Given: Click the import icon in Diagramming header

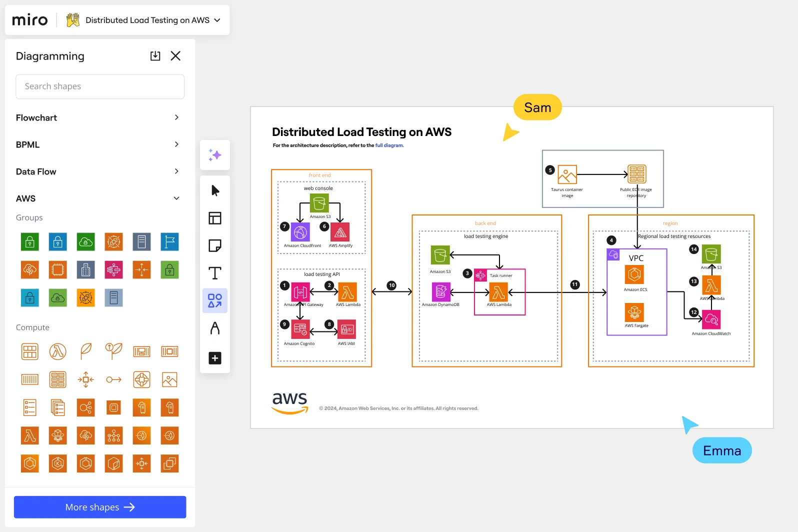Looking at the screenshot, I should pos(155,55).
